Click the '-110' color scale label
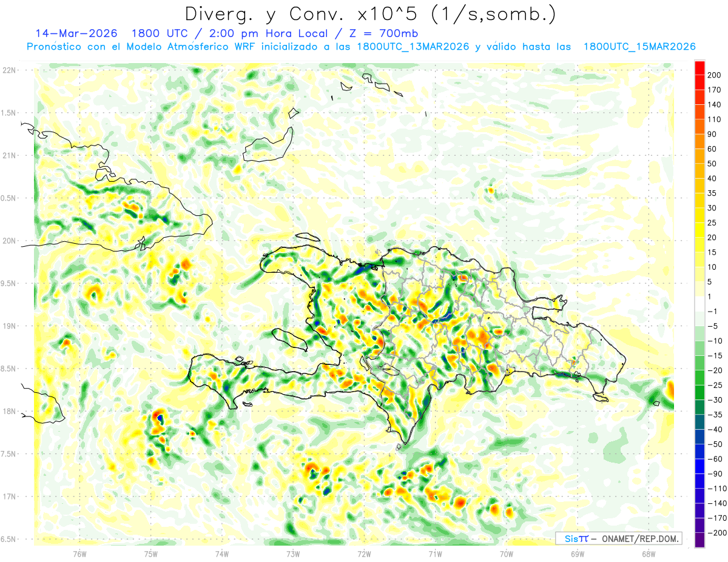Viewport: 728px width, 562px height. point(718,489)
